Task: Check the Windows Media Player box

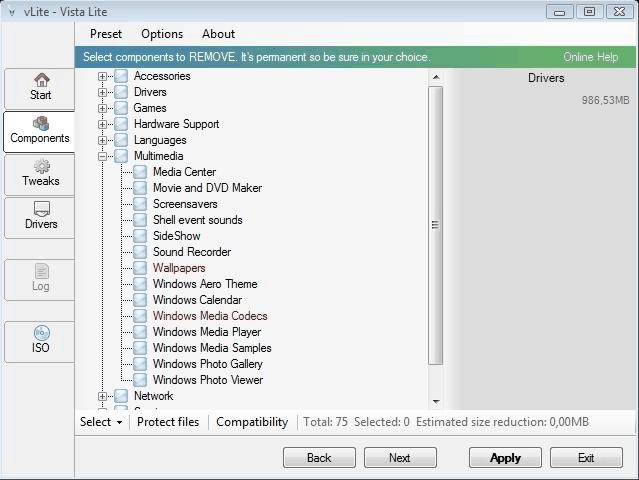Action: 140,332
